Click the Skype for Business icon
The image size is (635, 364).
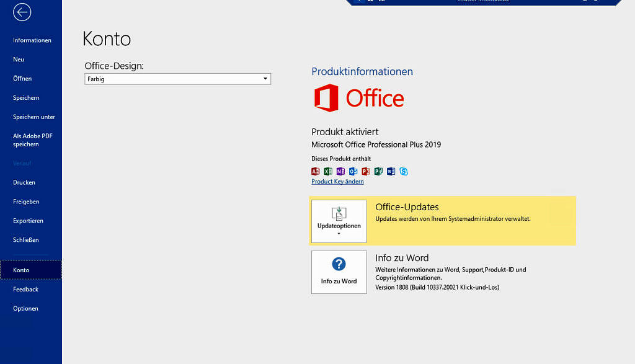(404, 171)
